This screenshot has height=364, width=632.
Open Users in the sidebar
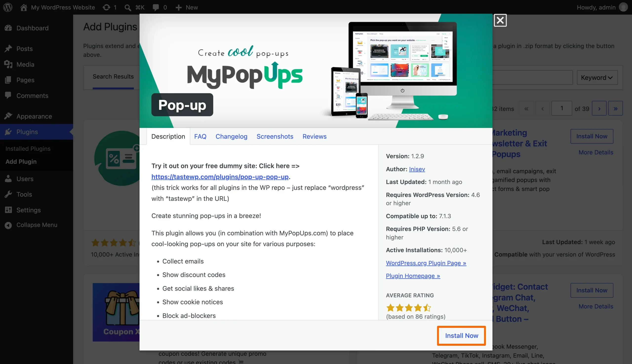tap(37, 179)
